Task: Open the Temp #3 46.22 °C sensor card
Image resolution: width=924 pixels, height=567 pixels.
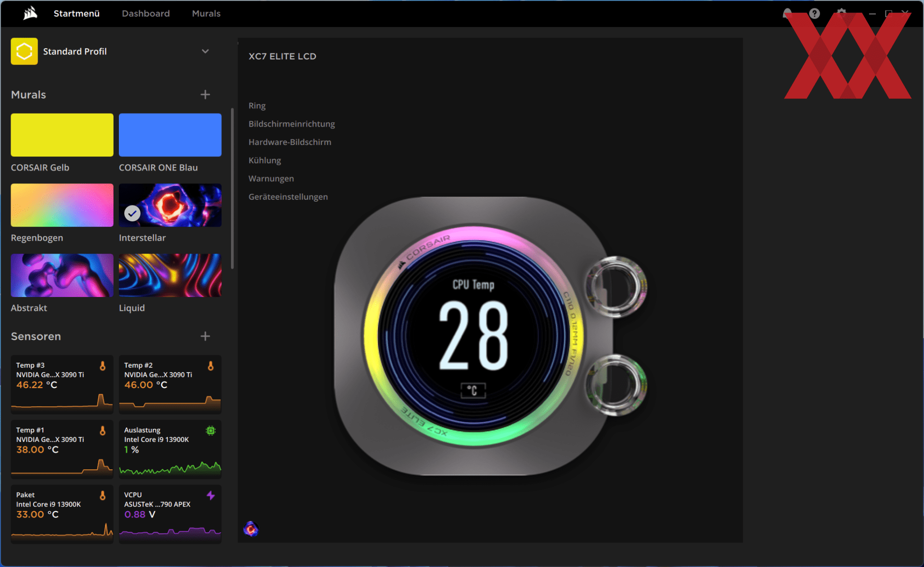Action: tap(62, 384)
